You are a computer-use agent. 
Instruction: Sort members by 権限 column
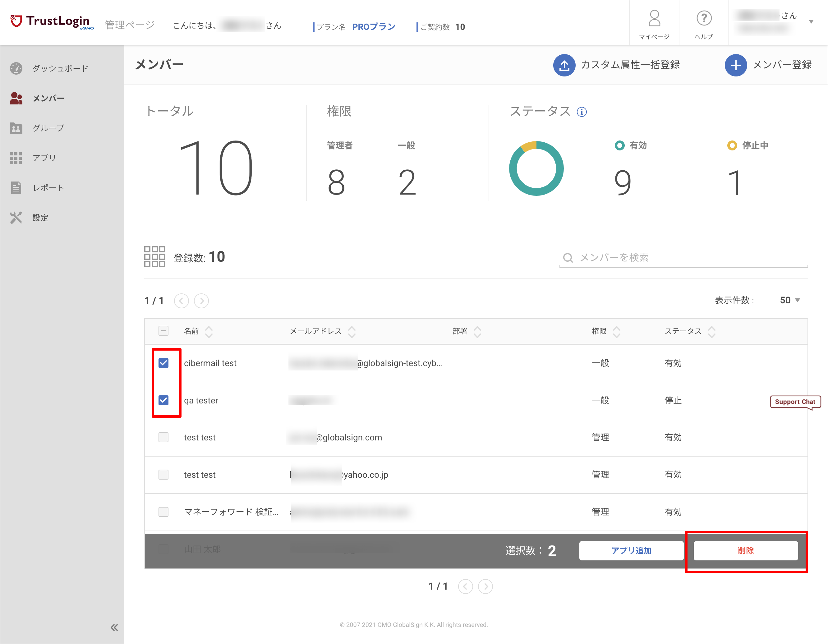pyautogui.click(x=617, y=332)
